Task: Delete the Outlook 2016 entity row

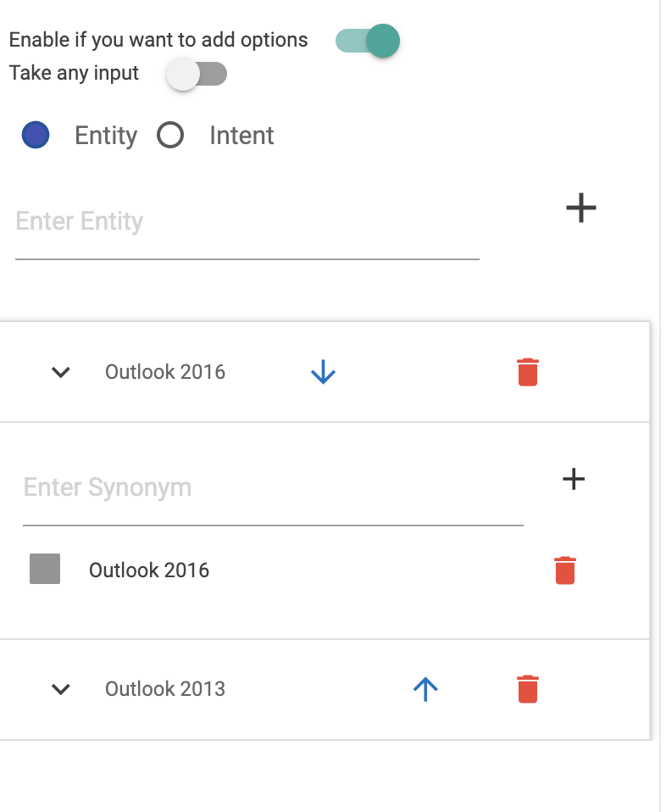Action: click(528, 372)
